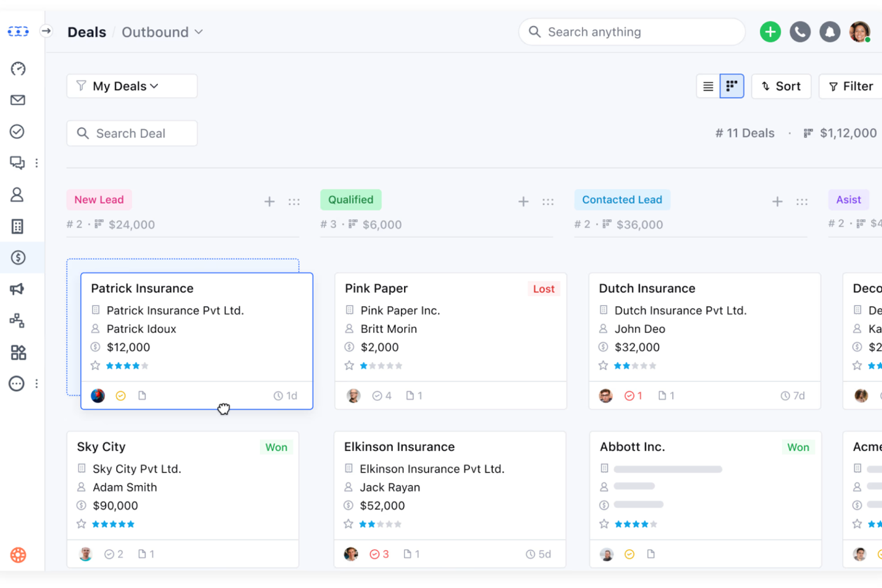Open the Conversations chat icon
This screenshot has width=882, height=588.
coord(18,162)
